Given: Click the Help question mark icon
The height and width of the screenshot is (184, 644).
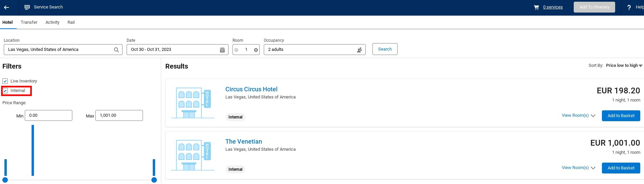Looking at the screenshot, I should [629, 7].
